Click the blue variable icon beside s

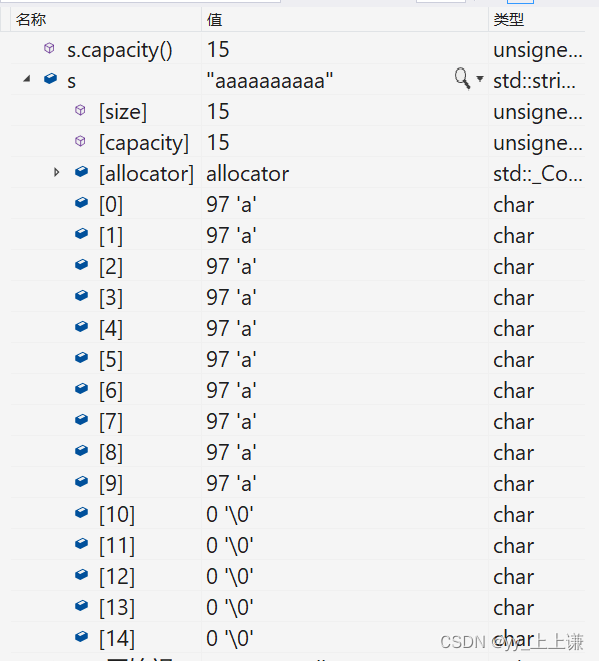tap(50, 78)
